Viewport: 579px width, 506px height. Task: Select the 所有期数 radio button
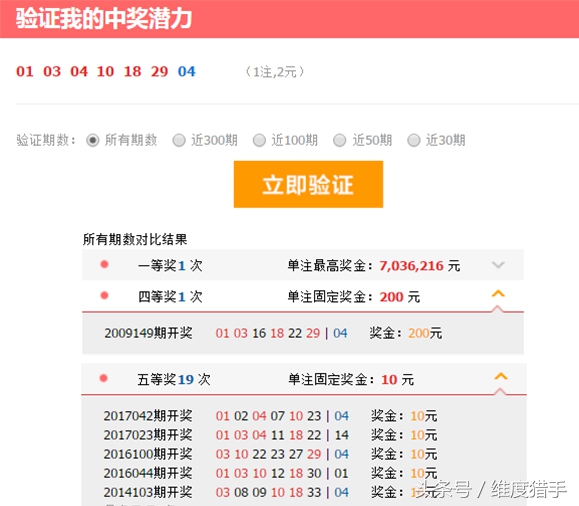click(x=92, y=140)
